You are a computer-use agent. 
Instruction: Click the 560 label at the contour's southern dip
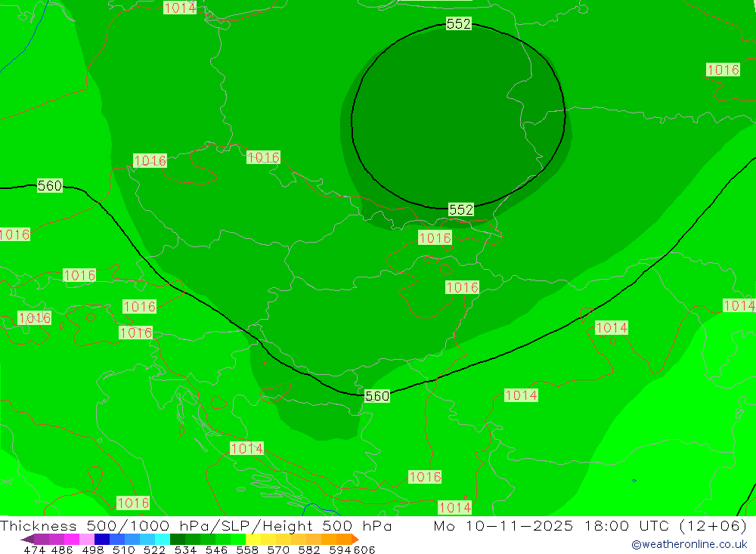377,396
